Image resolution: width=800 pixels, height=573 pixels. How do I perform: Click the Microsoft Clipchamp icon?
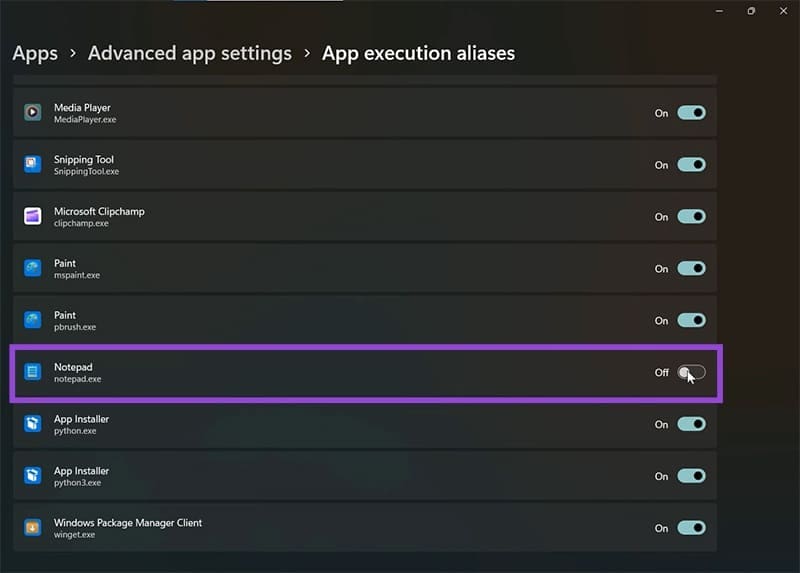pyautogui.click(x=33, y=216)
